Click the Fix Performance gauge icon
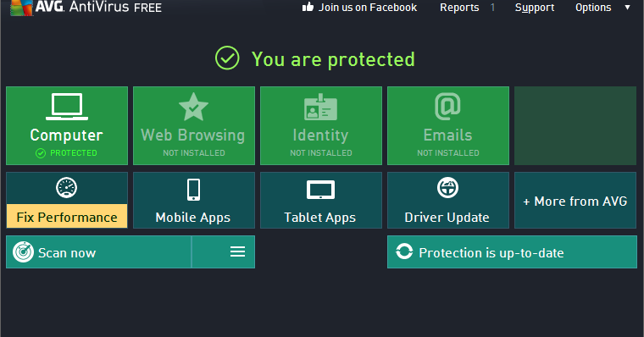This screenshot has height=337, width=644. click(67, 188)
